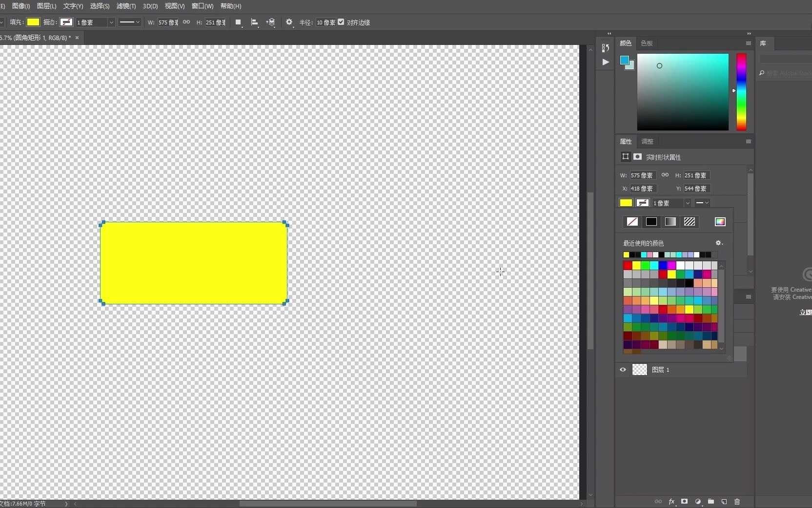Viewport: 812px width, 508px height.
Task: Click the X position field
Action: tap(643, 189)
